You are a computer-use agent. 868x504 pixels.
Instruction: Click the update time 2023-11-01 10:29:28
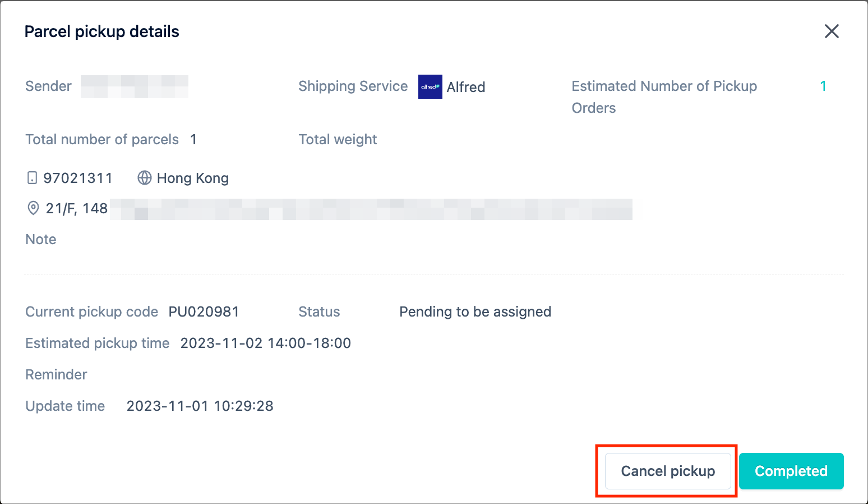(200, 406)
